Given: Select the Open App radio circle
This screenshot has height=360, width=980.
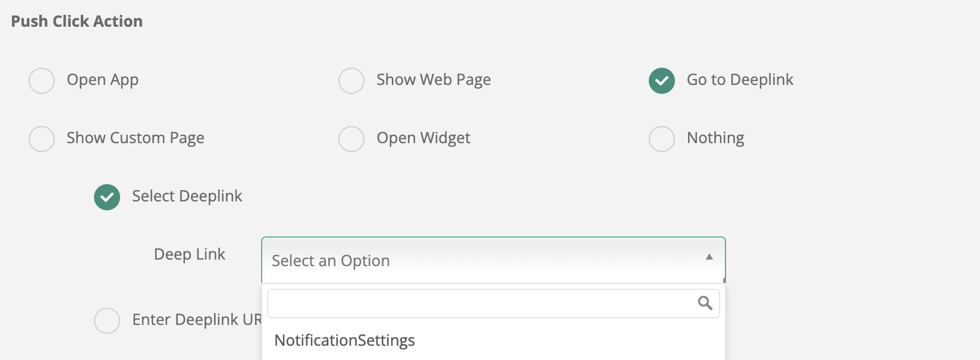Looking at the screenshot, I should pyautogui.click(x=42, y=81).
